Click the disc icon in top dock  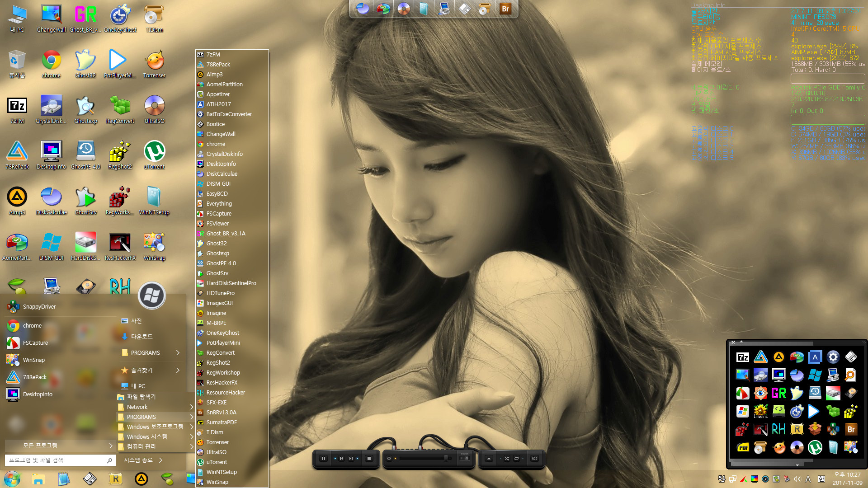[x=403, y=9]
